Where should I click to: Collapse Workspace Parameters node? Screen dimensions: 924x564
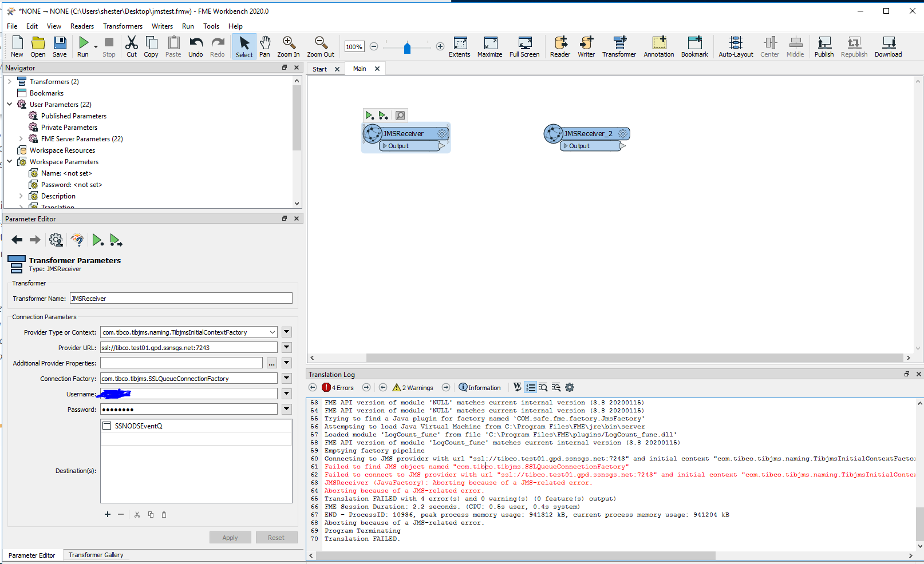pyautogui.click(x=10, y=162)
